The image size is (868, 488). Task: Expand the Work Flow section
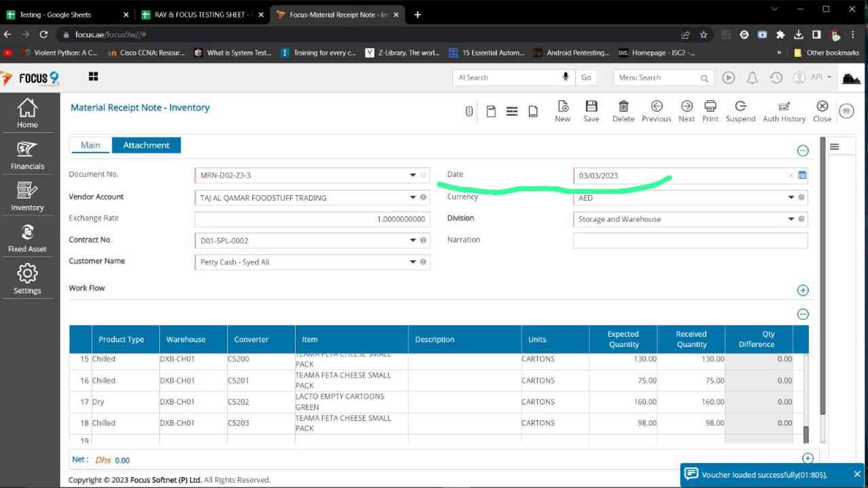coord(803,290)
